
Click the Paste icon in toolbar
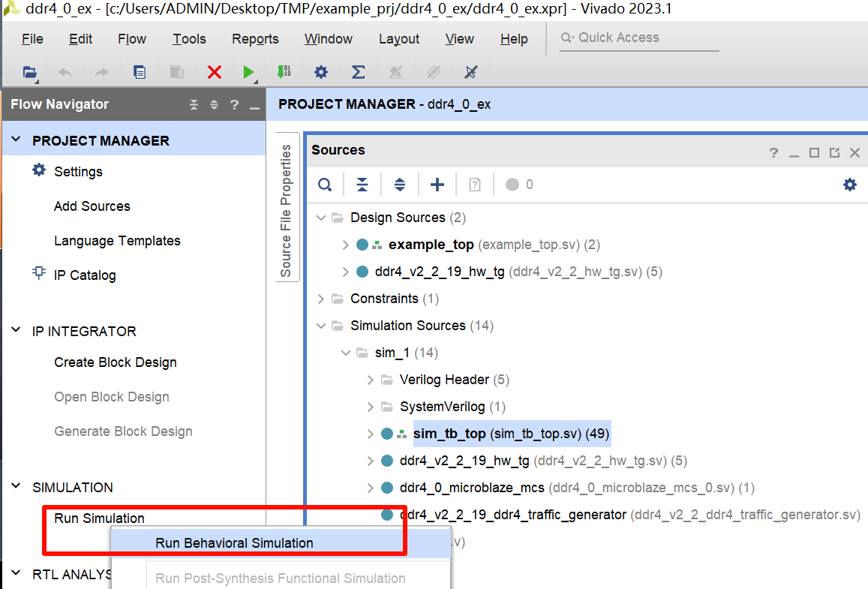(176, 72)
